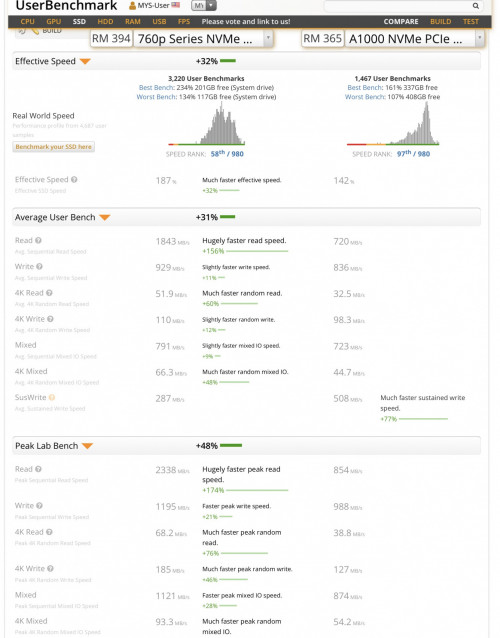The width and height of the screenshot is (500, 638).
Task: Click the 187% effective speed value
Action: pos(166,181)
